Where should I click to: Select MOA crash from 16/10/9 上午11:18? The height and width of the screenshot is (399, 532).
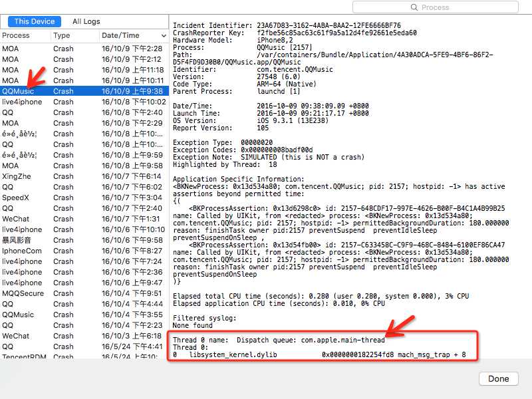point(84,70)
